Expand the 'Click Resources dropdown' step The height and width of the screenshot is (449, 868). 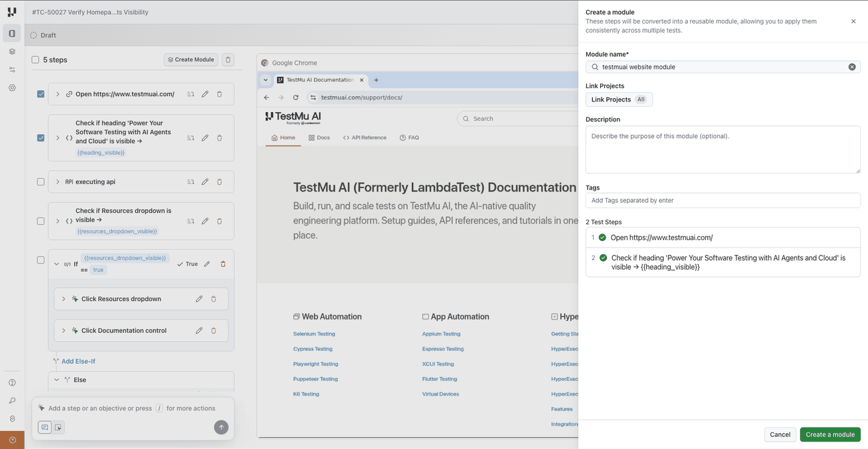point(63,299)
